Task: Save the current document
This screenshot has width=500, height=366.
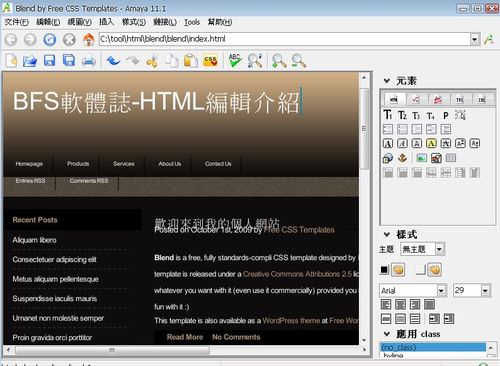Action: pos(49,61)
